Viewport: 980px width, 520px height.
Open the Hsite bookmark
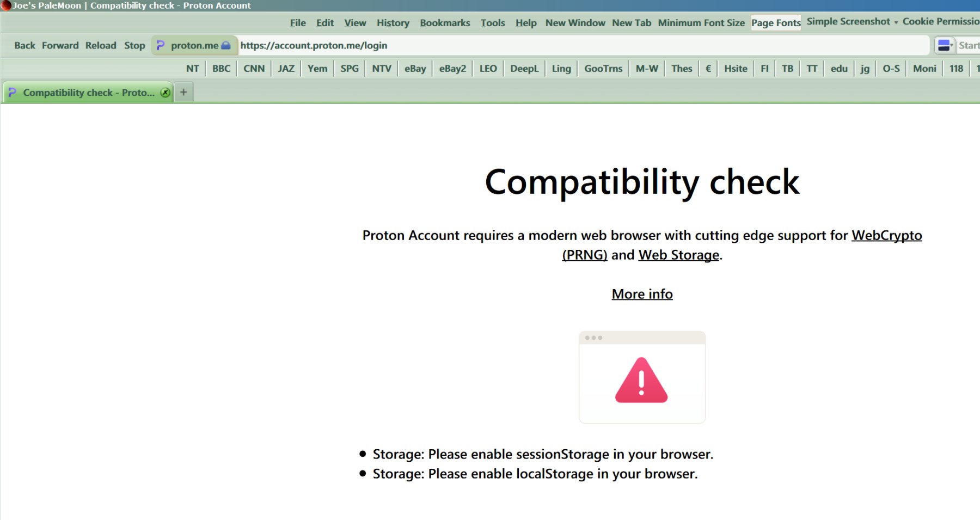pos(736,69)
